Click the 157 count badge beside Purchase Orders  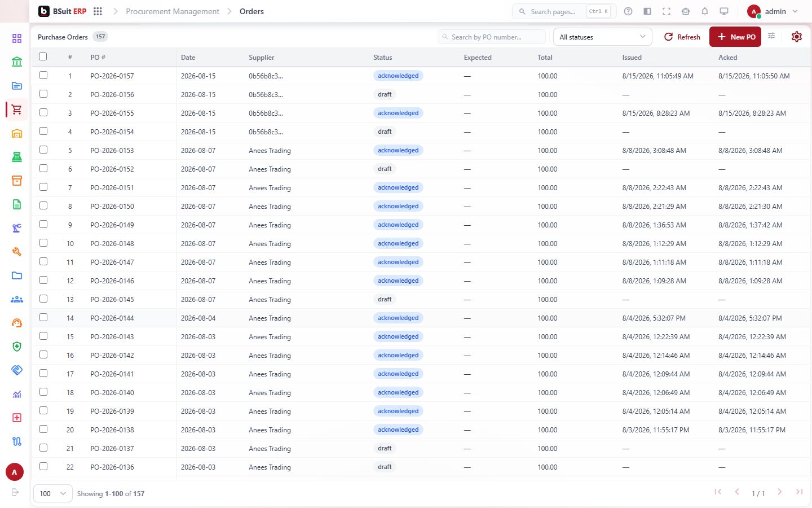[100, 37]
